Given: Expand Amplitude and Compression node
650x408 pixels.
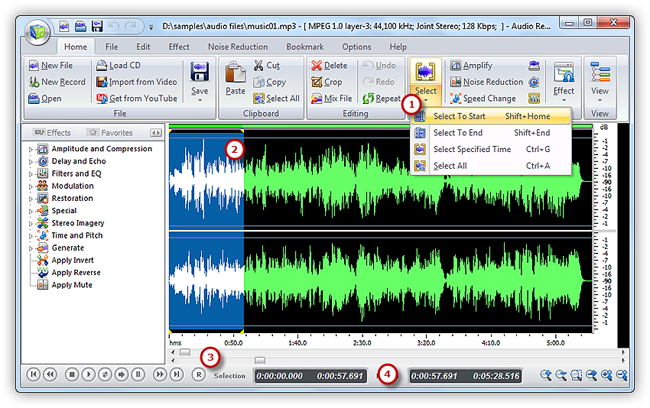Looking at the screenshot, I should 30,149.
